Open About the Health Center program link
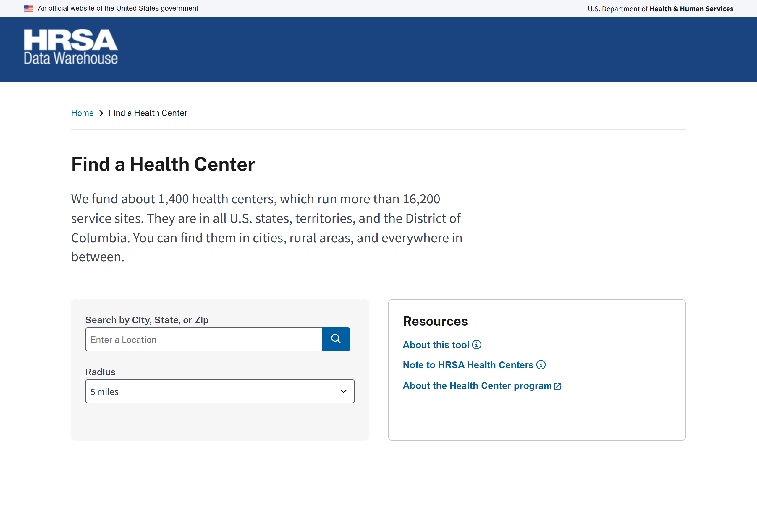The width and height of the screenshot is (757, 532). [477, 386]
